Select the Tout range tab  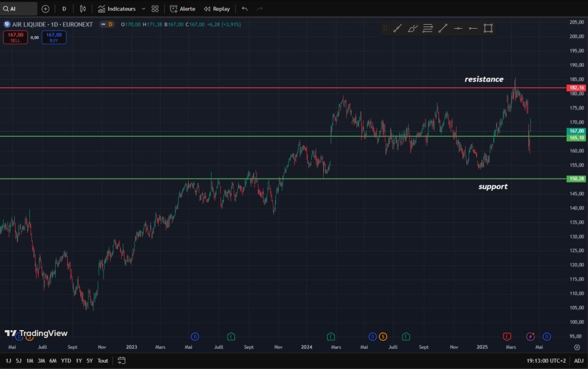tap(102, 360)
